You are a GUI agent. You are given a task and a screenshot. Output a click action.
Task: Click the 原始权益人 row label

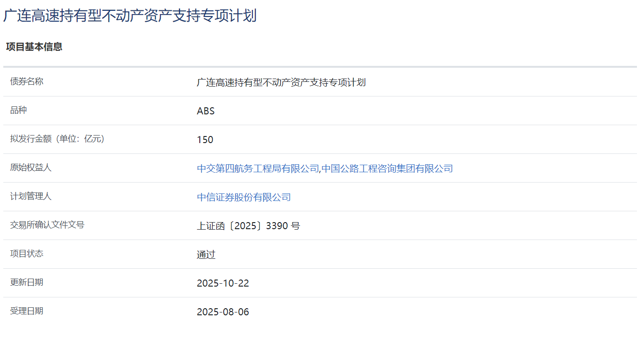30,167
